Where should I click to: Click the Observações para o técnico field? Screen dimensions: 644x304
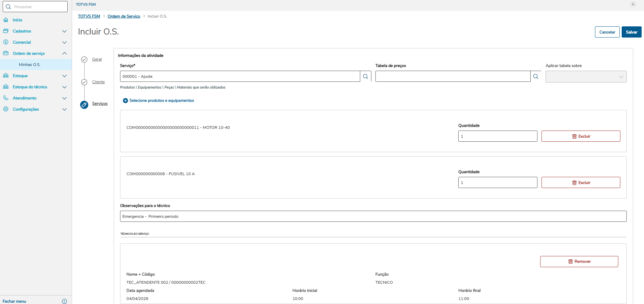[373, 216]
